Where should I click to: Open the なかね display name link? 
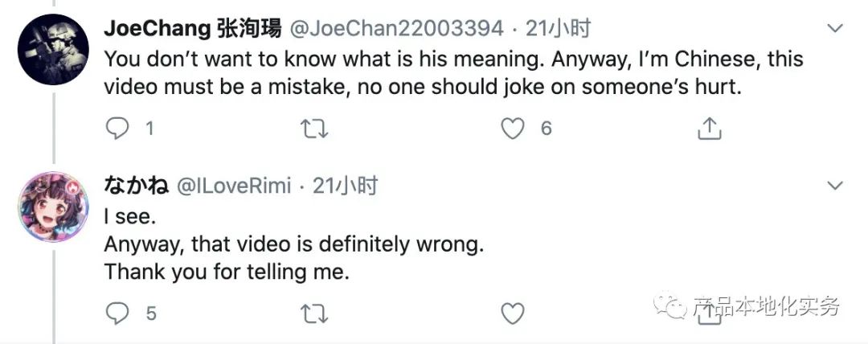click(x=136, y=186)
